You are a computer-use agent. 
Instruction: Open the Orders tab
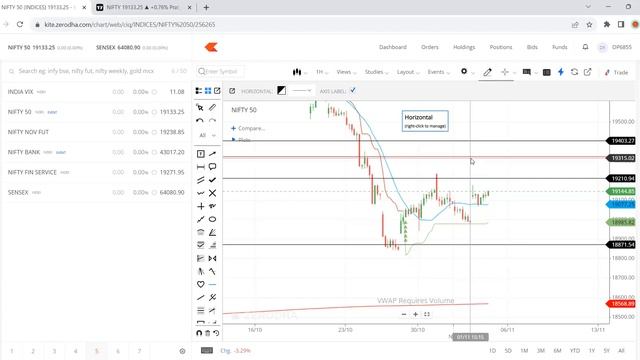coord(430,47)
